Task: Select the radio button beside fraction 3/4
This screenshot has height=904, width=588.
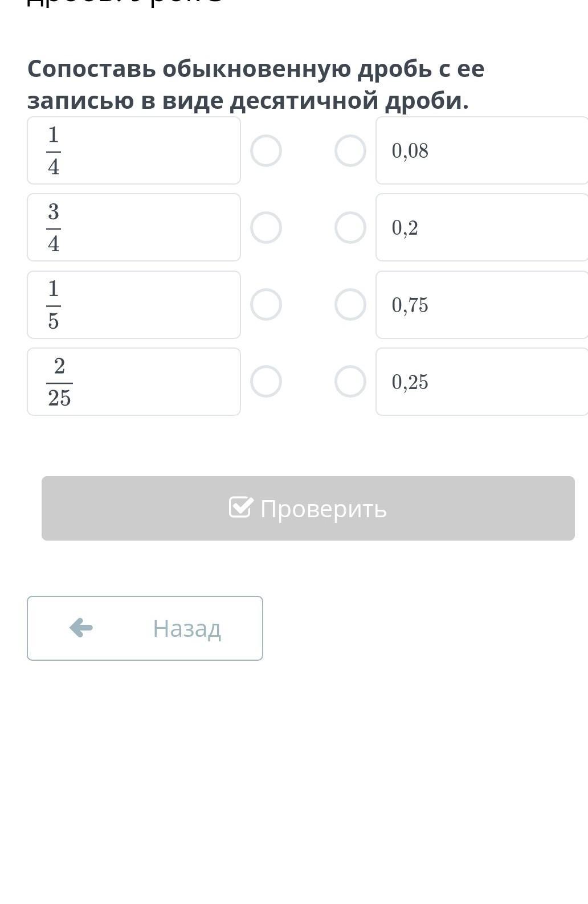Action: pos(266,228)
